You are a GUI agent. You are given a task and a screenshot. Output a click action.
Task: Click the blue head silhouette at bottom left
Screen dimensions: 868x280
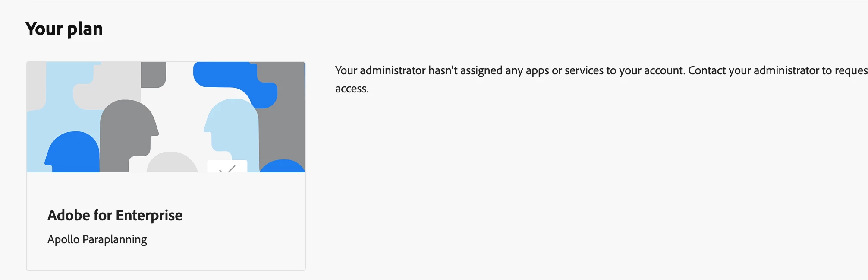tap(72, 152)
